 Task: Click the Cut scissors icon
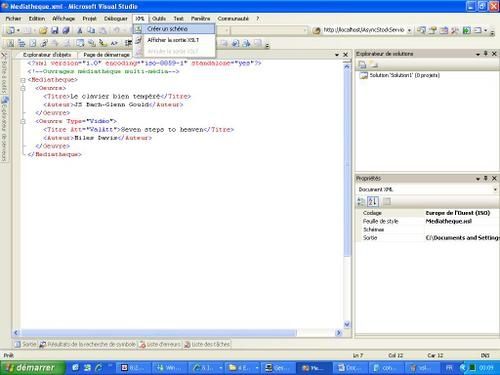click(x=80, y=31)
